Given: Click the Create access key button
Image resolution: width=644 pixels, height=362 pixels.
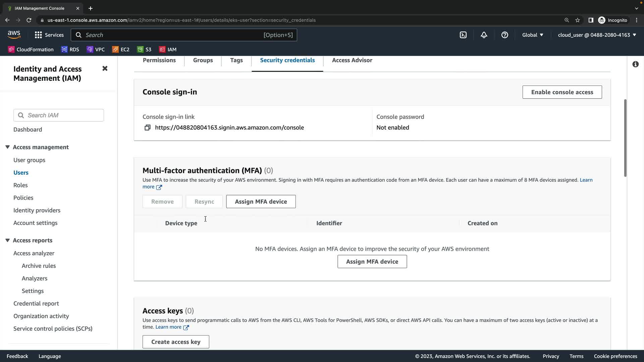Looking at the screenshot, I should 176,342.
